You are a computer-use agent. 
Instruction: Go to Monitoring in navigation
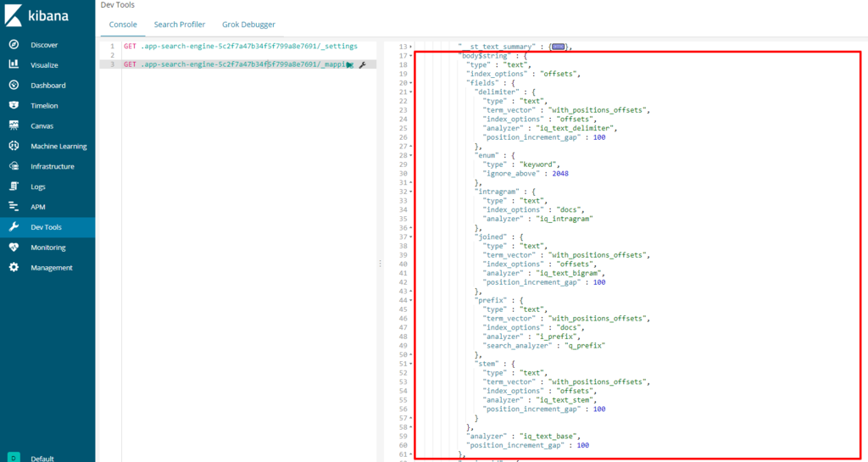pyautogui.click(x=48, y=248)
